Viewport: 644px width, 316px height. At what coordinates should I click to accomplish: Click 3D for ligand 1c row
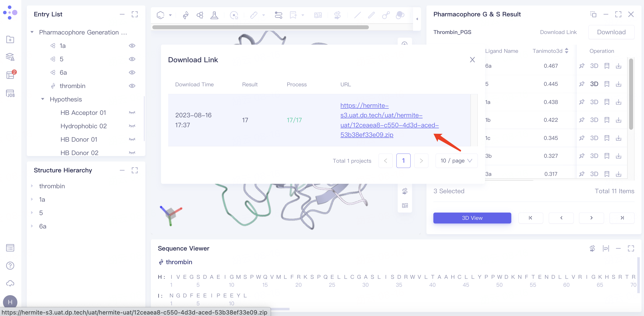(594, 138)
